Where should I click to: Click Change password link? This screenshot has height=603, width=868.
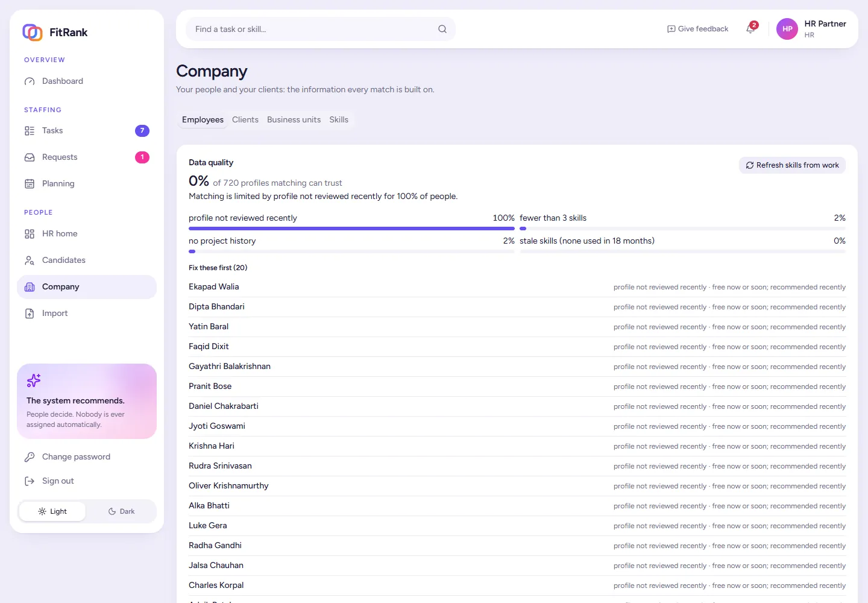tap(87, 457)
